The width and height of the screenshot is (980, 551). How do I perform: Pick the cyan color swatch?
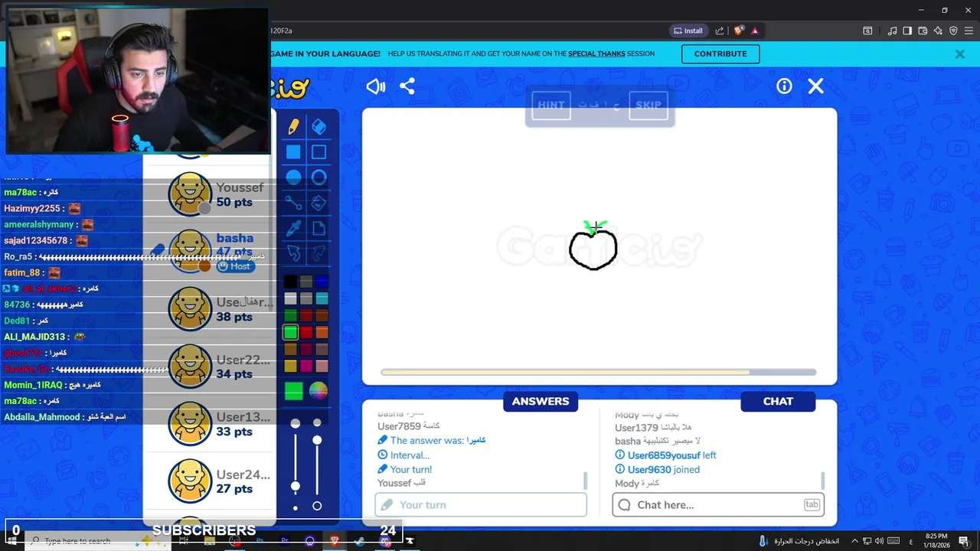point(322,298)
